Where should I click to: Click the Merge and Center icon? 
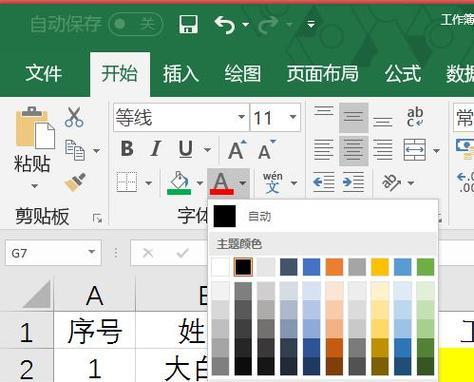(x=415, y=150)
